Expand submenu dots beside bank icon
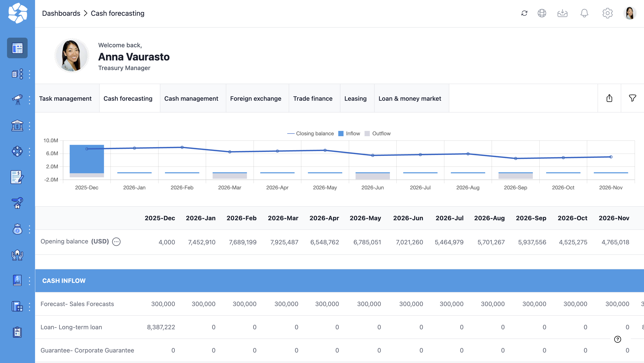644x363 pixels. [30, 126]
